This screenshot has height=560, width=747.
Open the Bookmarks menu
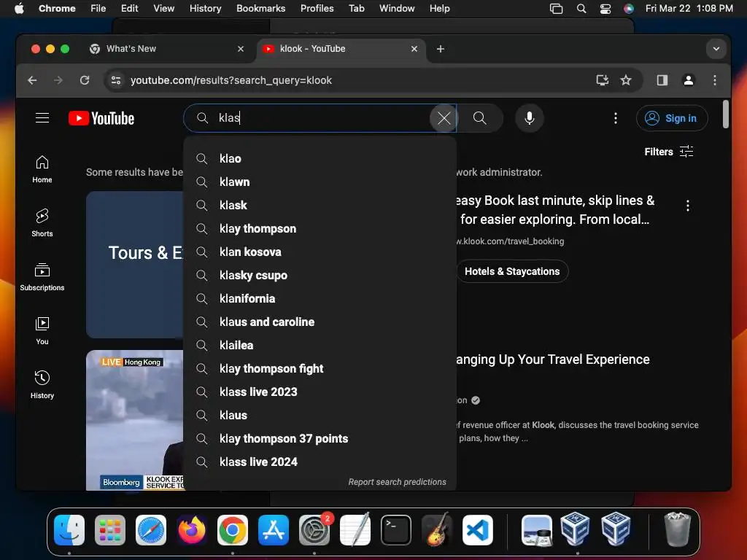260,8
